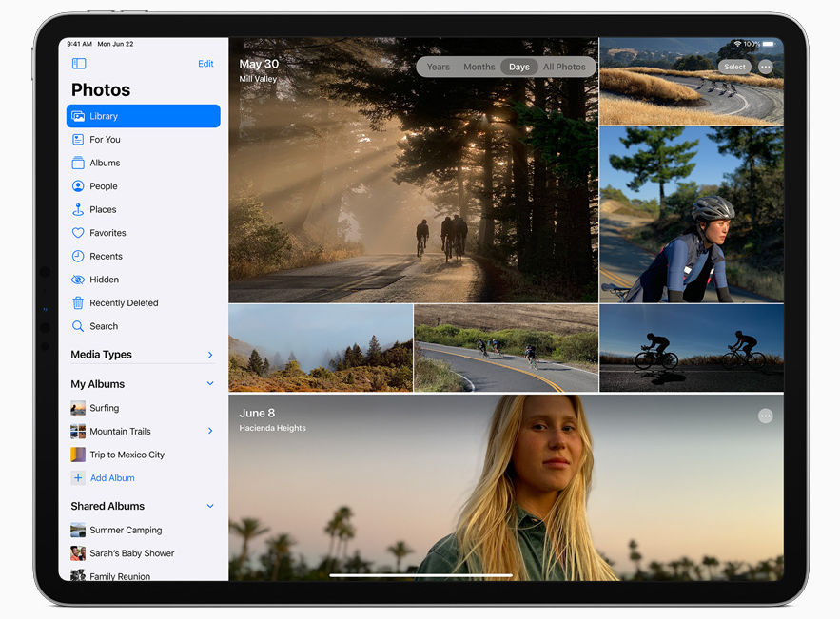Click the Search magnifier icon
The height and width of the screenshot is (619, 840).
(78, 326)
